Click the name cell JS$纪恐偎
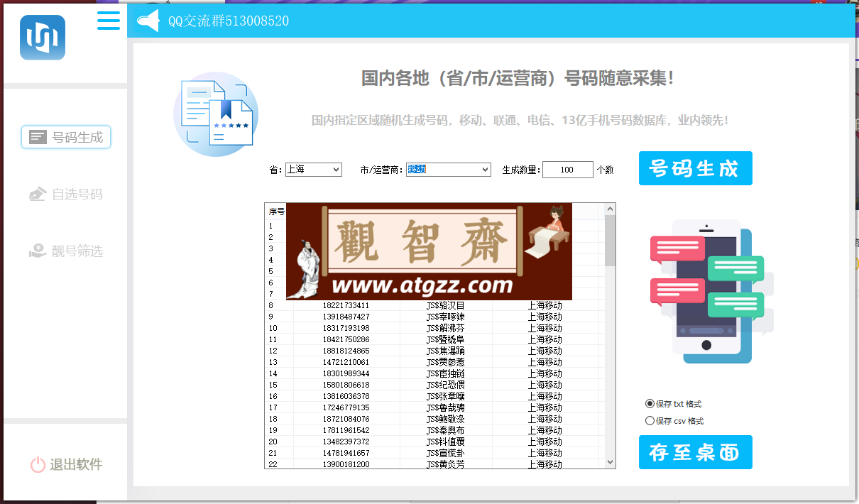Image resolution: width=859 pixels, height=504 pixels. (445, 385)
